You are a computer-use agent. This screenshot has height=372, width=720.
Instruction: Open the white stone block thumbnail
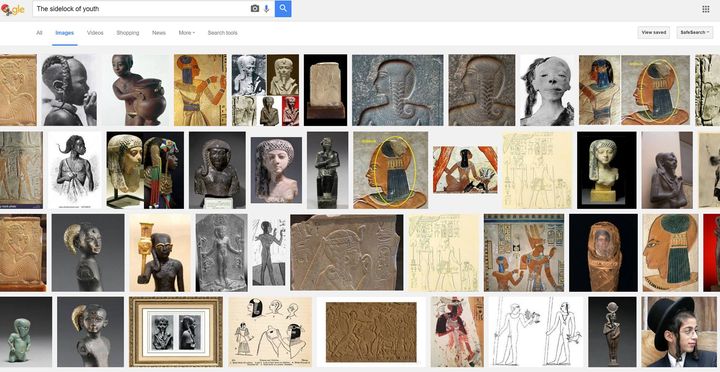tap(326, 90)
